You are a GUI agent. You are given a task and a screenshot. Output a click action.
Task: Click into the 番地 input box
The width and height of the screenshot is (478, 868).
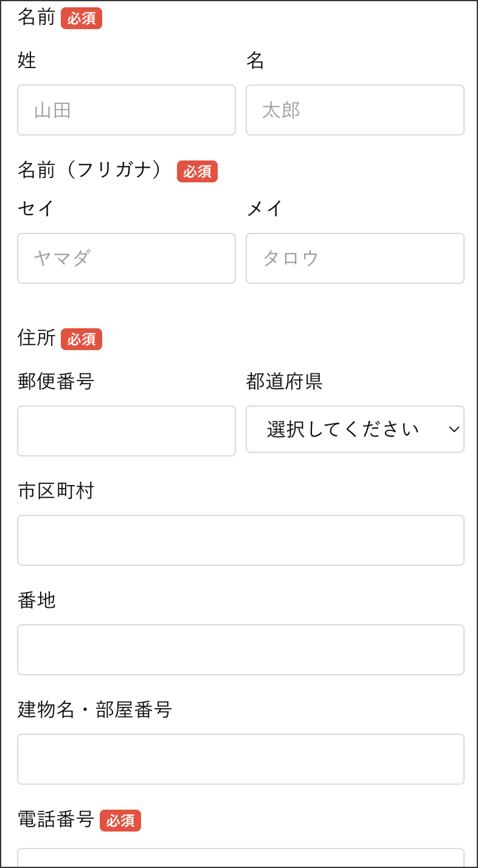[241, 650]
